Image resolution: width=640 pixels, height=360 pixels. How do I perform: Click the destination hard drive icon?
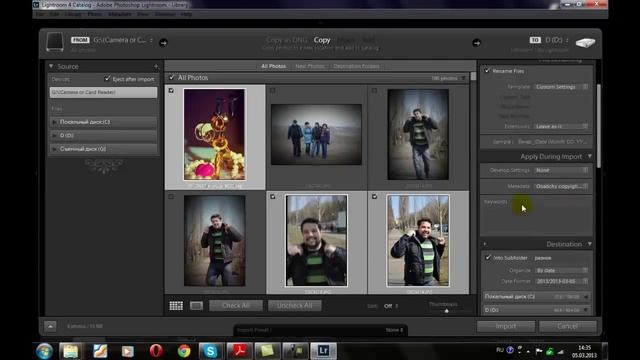(x=585, y=42)
